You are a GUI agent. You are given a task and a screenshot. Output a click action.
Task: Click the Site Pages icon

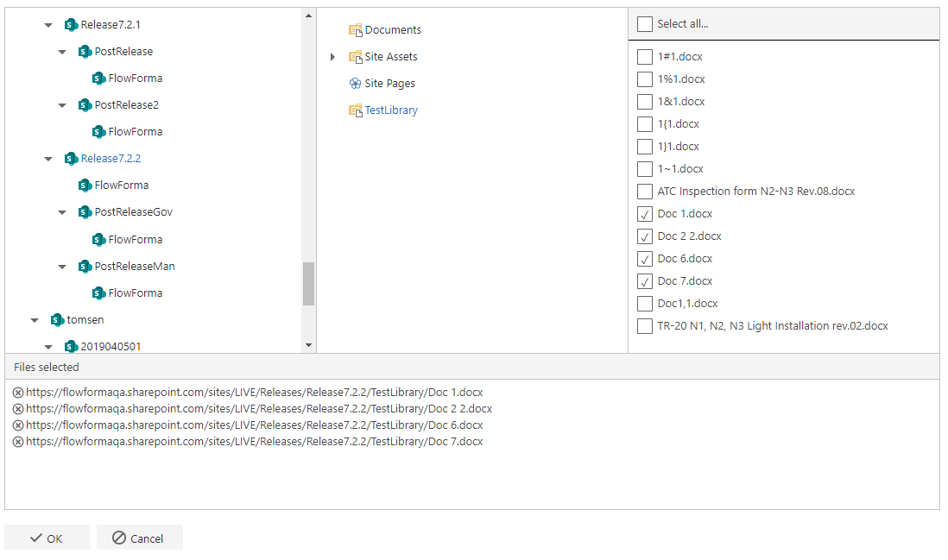pyautogui.click(x=356, y=84)
